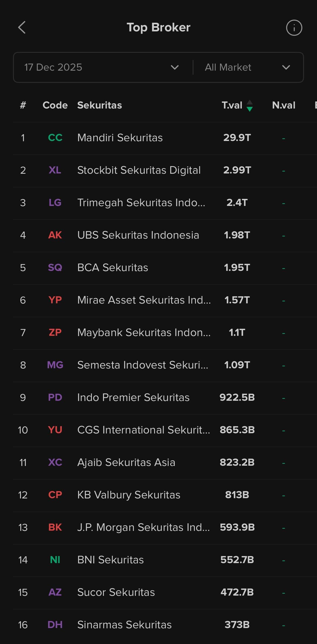Click the Sekuritas column header
Viewport: 317px width, 644px height.
(99, 105)
